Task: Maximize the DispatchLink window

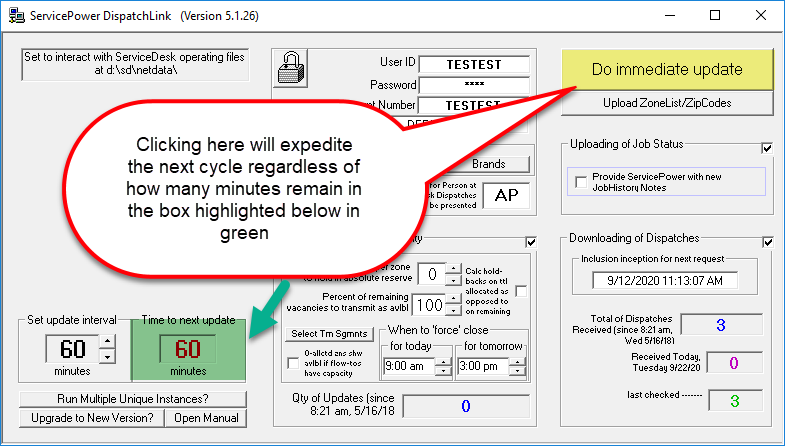Action: click(x=715, y=16)
